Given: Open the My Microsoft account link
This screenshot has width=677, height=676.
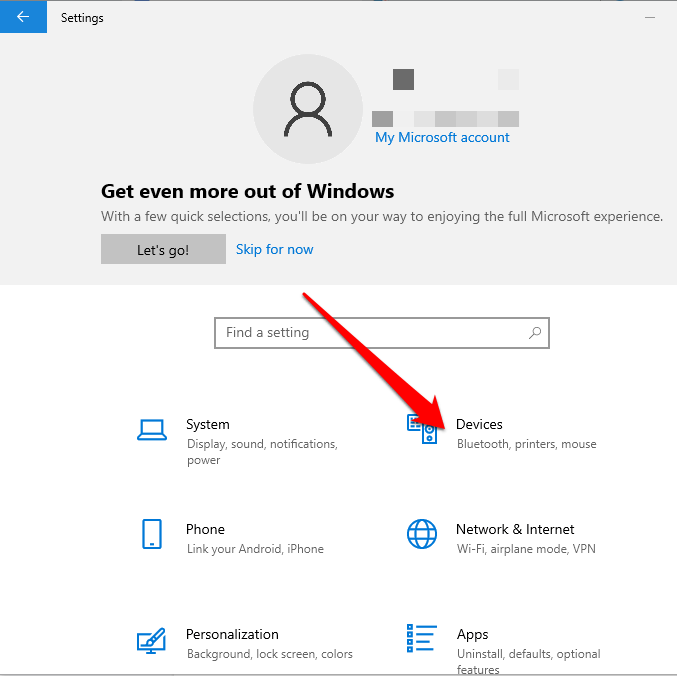Looking at the screenshot, I should [x=442, y=138].
